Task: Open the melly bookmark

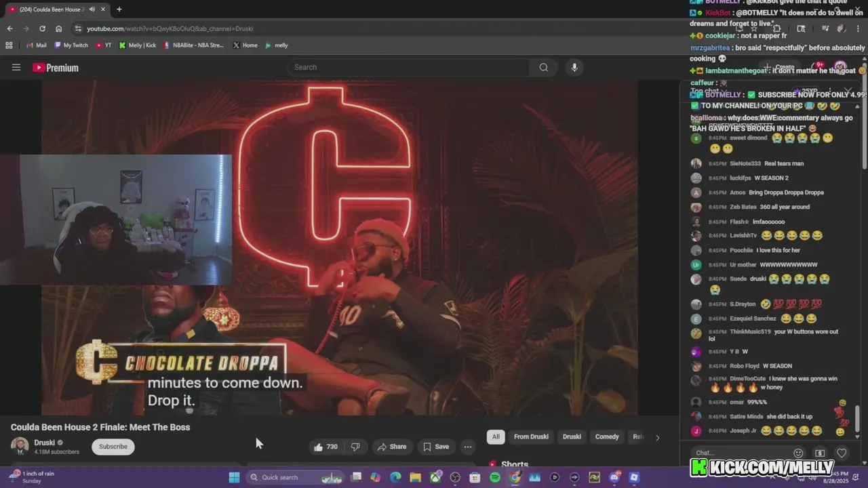Action: coord(276,45)
